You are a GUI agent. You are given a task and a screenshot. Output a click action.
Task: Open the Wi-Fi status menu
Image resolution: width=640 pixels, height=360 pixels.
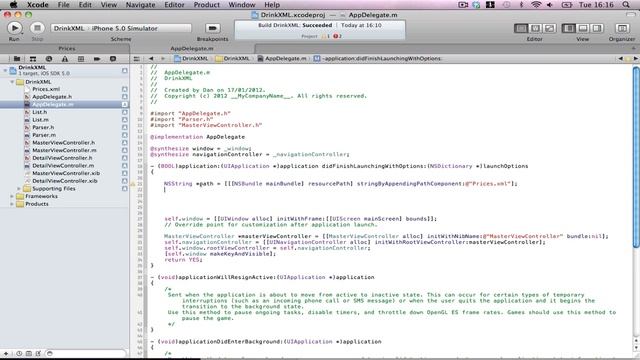click(x=536, y=5)
